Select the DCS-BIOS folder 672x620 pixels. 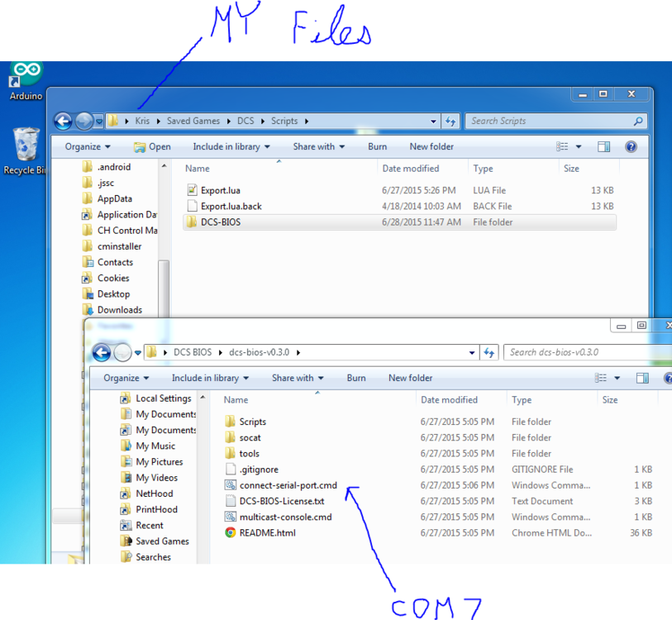[399, 222]
